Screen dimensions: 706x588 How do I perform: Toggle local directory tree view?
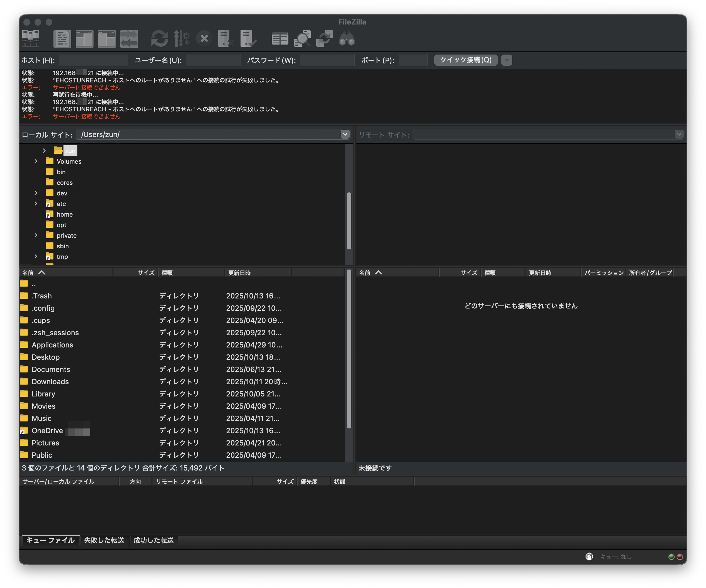[x=84, y=39]
